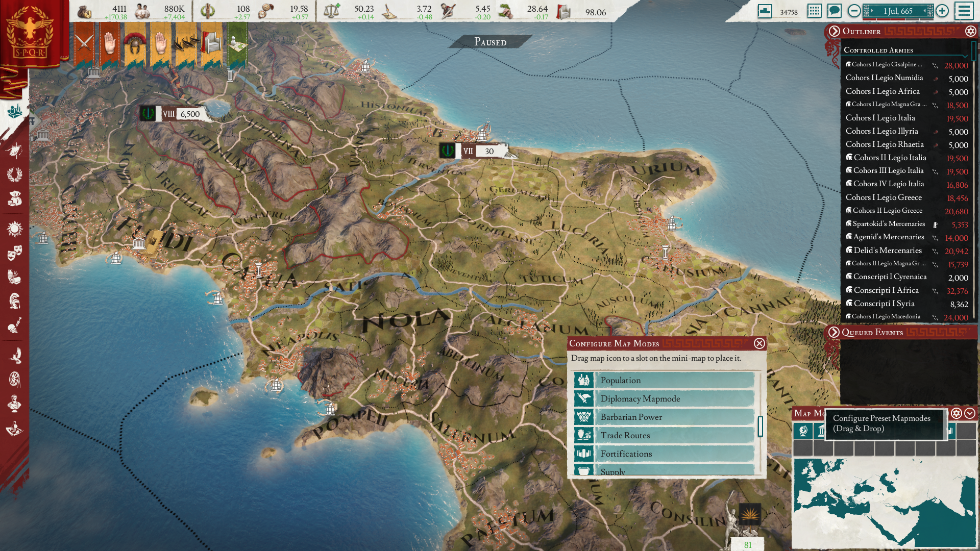The height and width of the screenshot is (551, 980).
Task: Select Spartokid's Mercenaries in outliner
Action: (x=906, y=224)
